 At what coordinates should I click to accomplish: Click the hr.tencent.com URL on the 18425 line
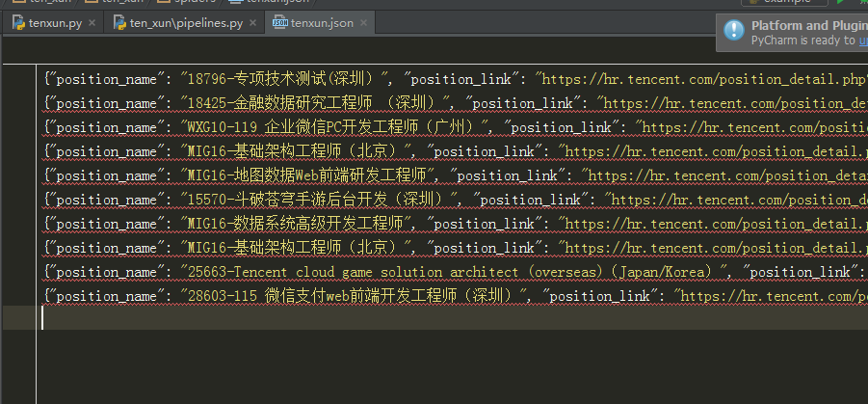click(736, 103)
